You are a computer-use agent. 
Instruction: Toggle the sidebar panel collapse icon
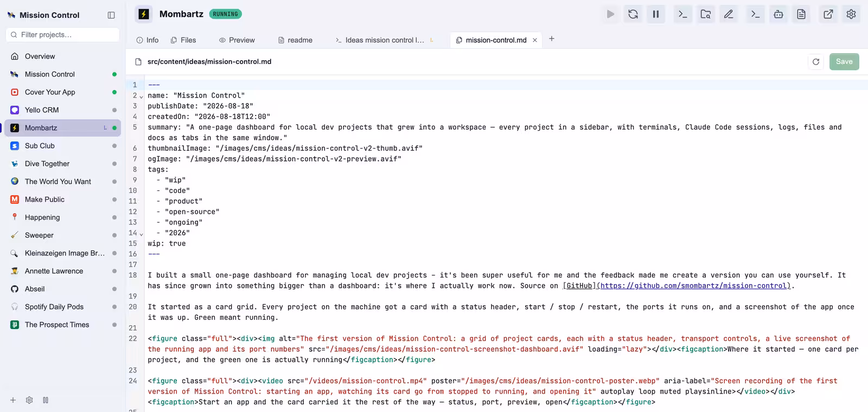pyautogui.click(x=111, y=15)
